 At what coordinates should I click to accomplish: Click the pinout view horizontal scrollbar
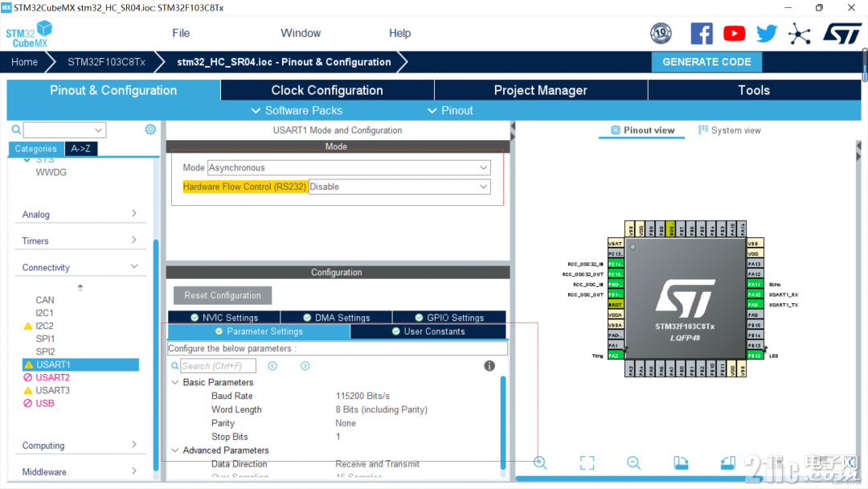pos(640,478)
